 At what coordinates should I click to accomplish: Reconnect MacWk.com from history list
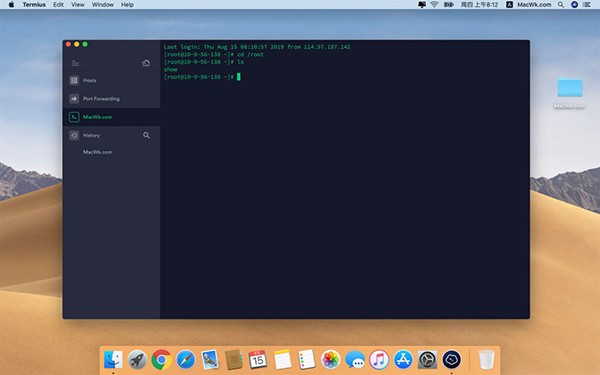[98, 152]
